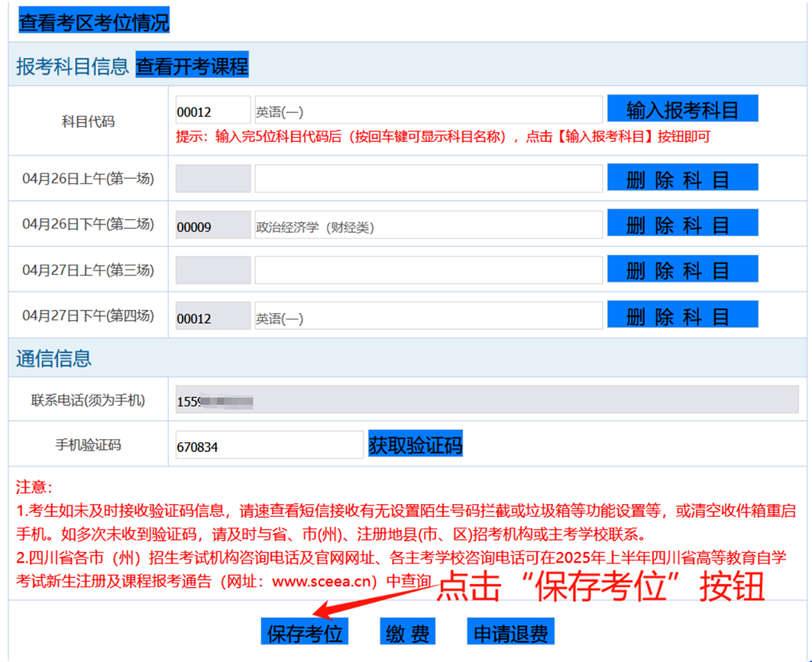Image resolution: width=812 pixels, height=662 pixels.
Task: Click the empty third session subject name field
Action: point(428,270)
